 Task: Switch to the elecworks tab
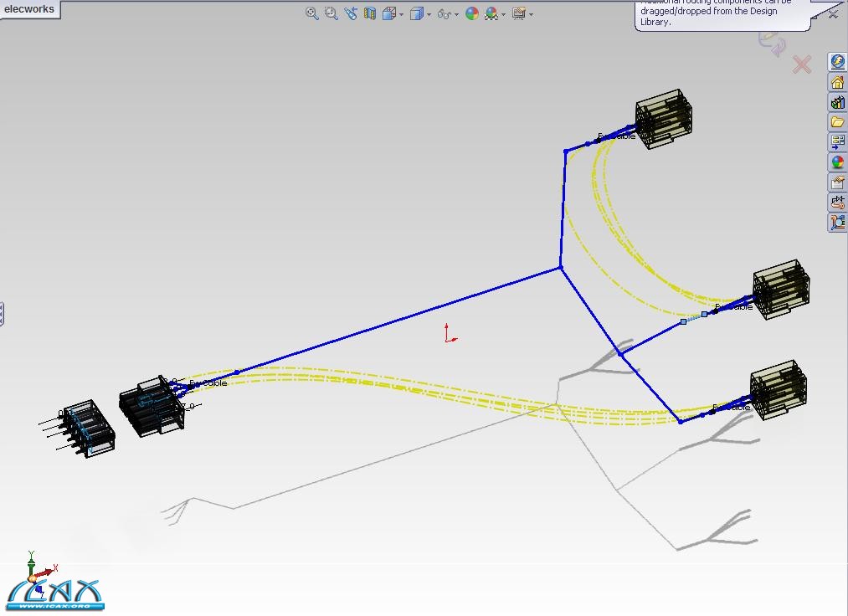click(x=30, y=9)
